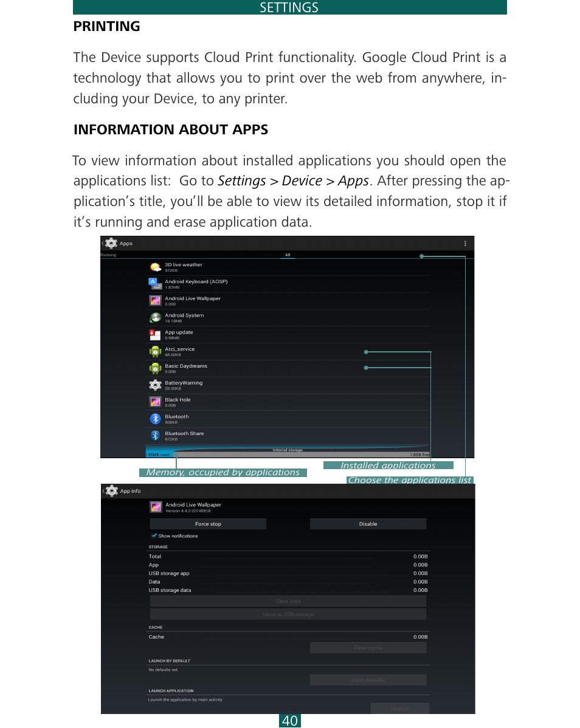The height and width of the screenshot is (728, 580).
Task: Click the Clear cache button
Action: [x=368, y=648]
